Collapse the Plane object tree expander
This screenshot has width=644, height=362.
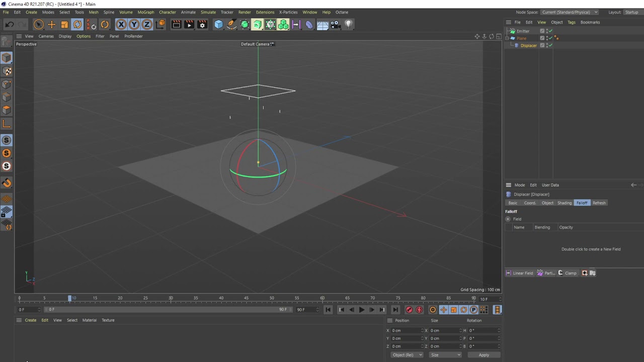point(507,38)
